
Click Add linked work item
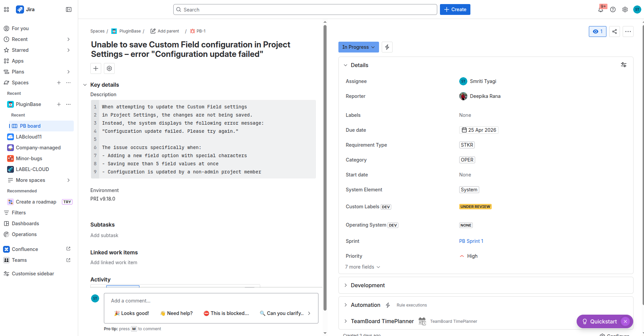[x=114, y=262]
